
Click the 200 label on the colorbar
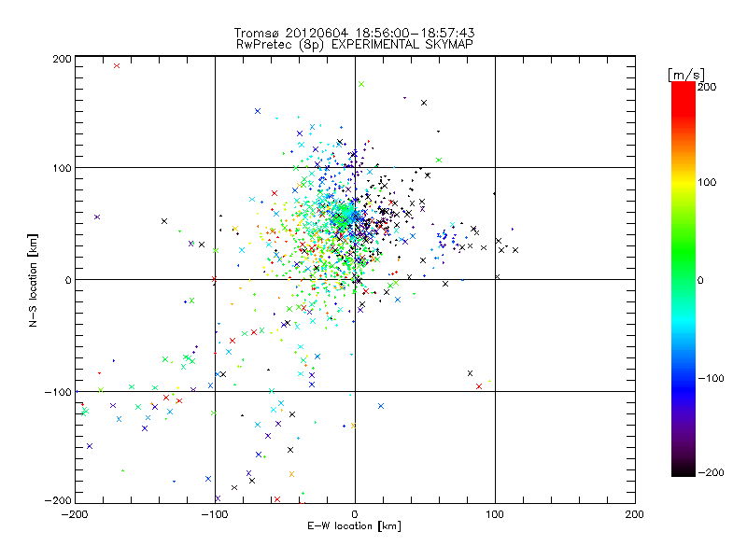(707, 87)
